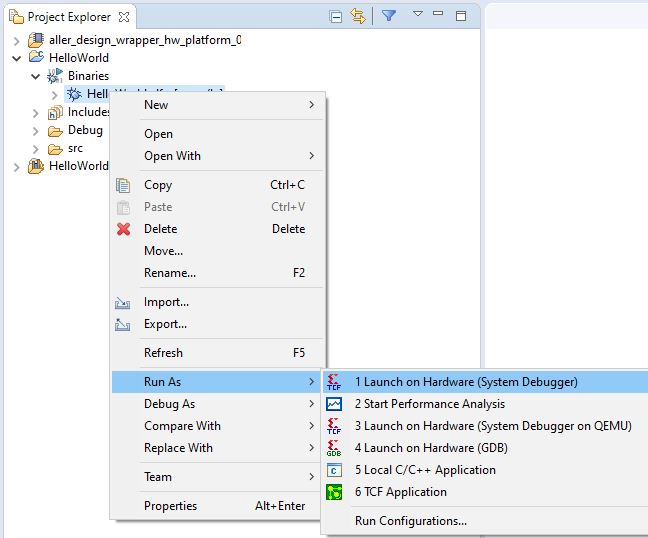This screenshot has height=538, width=648.
Task: Select Start Performance Analysis
Action: click(x=429, y=404)
